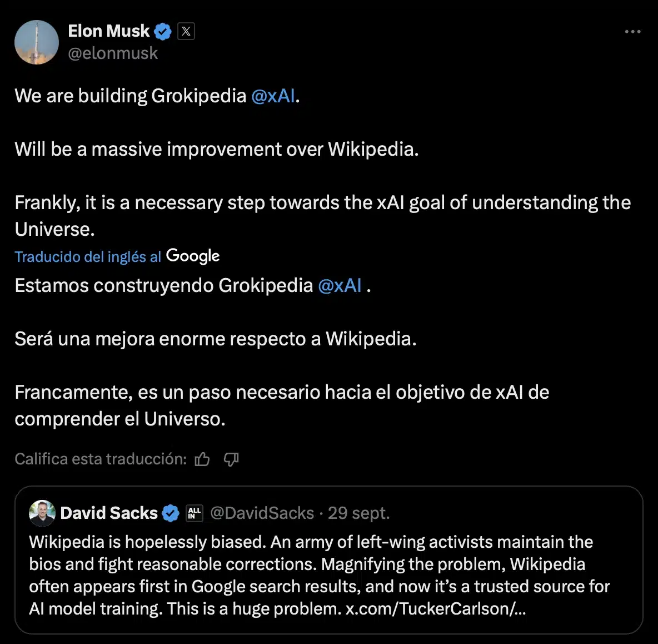Viewport: 658px width, 644px height.
Task: Click the @DavidSacks handle
Action: click(x=262, y=513)
